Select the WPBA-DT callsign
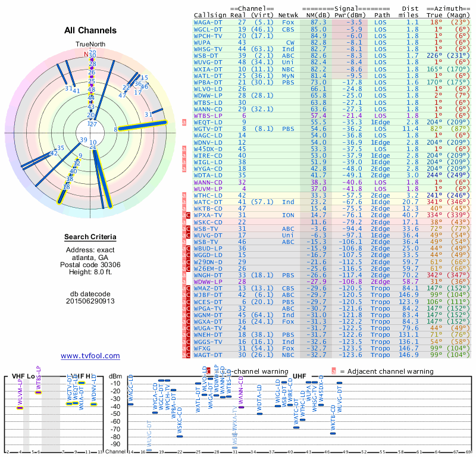 (x=208, y=82)
